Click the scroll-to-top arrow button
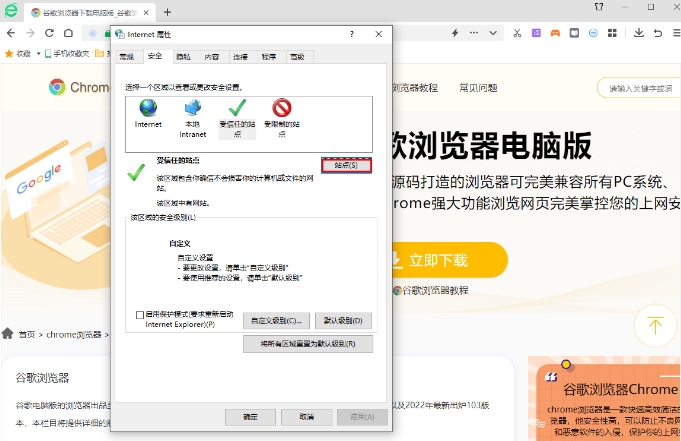681x441 pixels. pos(655,325)
